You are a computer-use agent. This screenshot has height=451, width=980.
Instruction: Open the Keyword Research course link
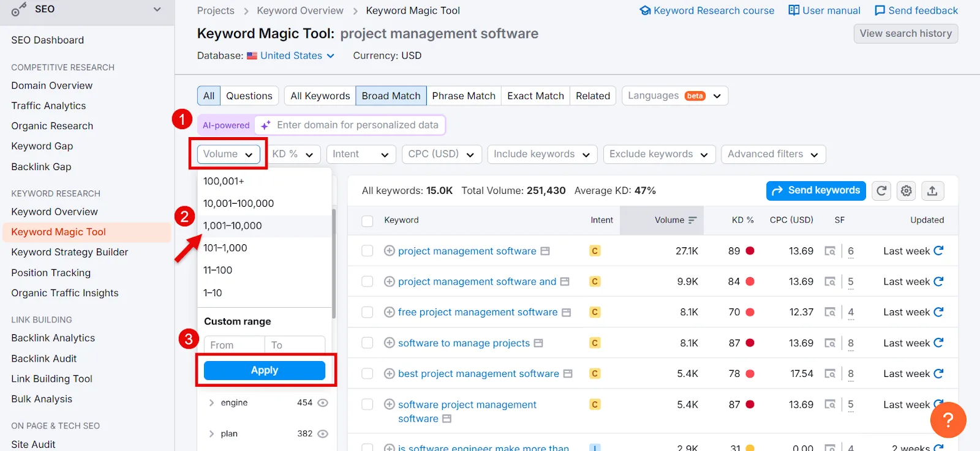707,10
